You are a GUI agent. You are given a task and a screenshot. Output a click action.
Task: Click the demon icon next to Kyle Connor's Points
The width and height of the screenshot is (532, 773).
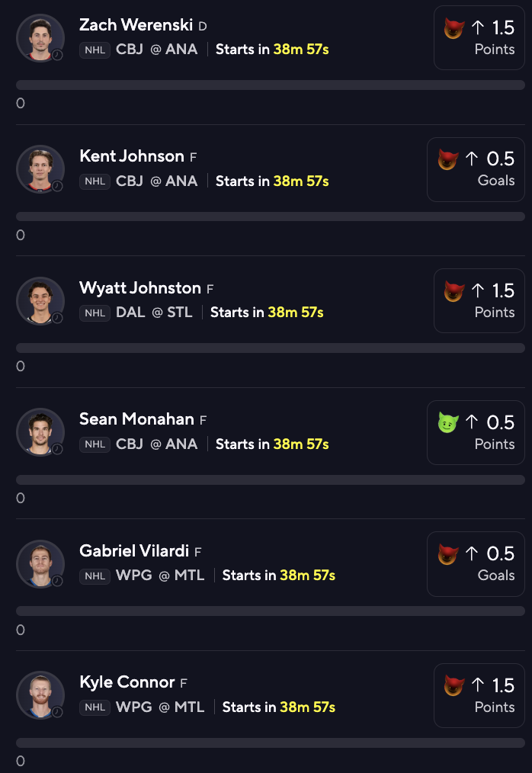coord(454,685)
